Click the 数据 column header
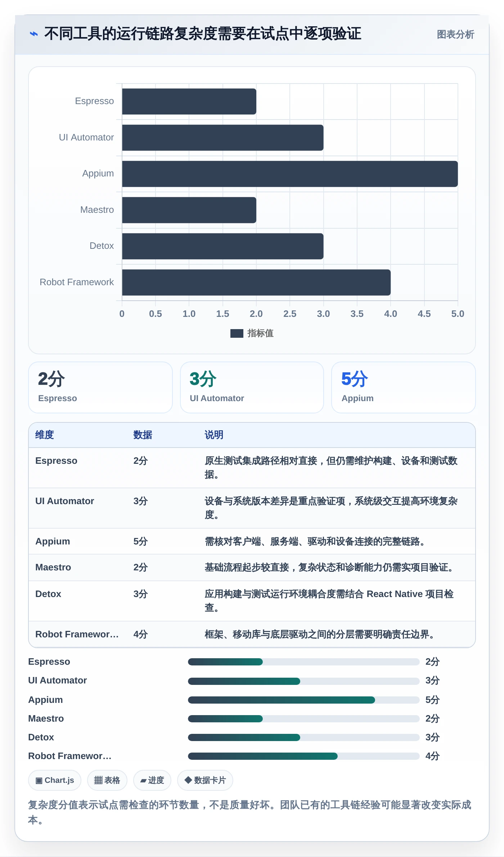 click(143, 435)
